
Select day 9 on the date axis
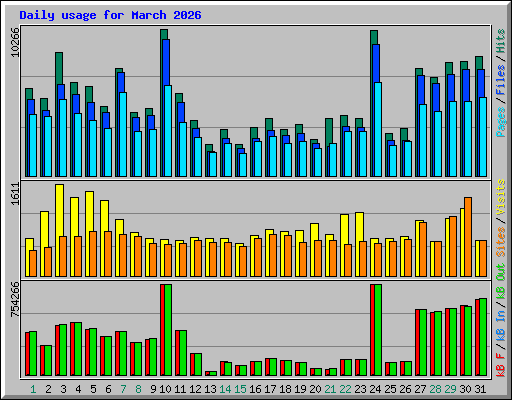click(x=153, y=389)
